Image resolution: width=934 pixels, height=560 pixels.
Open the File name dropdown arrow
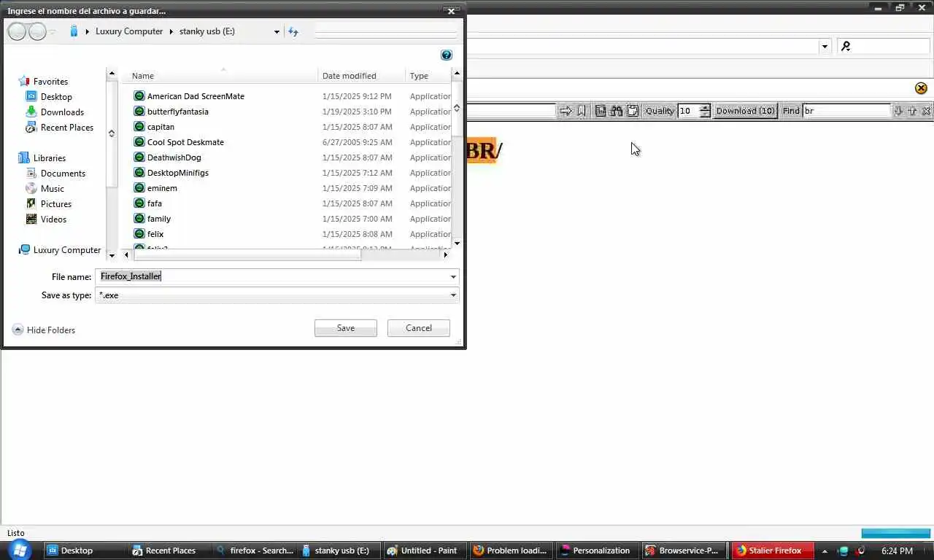453,277
